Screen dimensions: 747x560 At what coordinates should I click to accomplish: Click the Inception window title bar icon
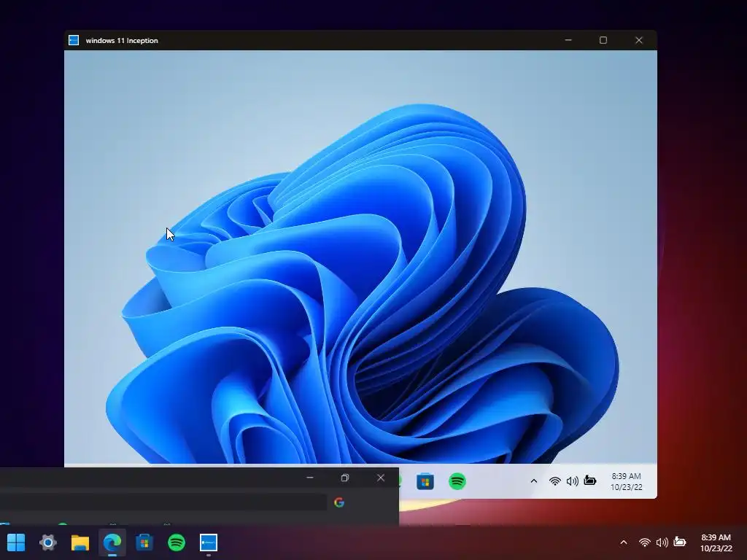click(74, 40)
